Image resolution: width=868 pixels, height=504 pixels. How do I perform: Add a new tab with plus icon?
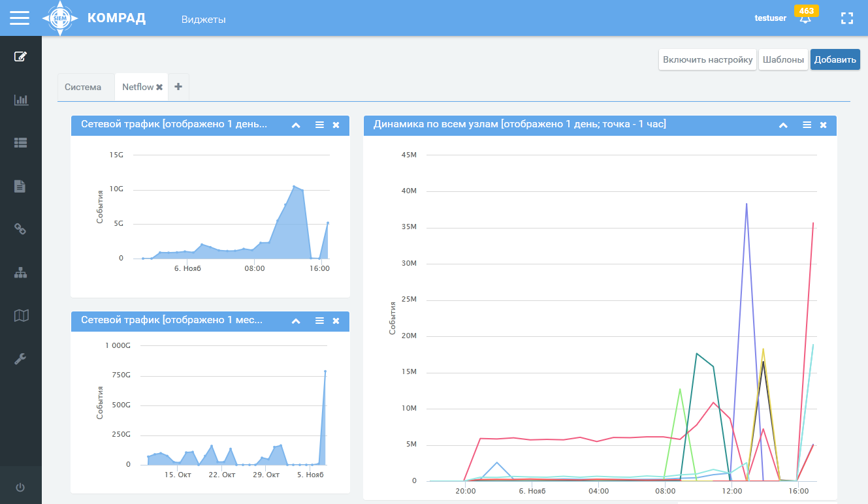click(178, 86)
